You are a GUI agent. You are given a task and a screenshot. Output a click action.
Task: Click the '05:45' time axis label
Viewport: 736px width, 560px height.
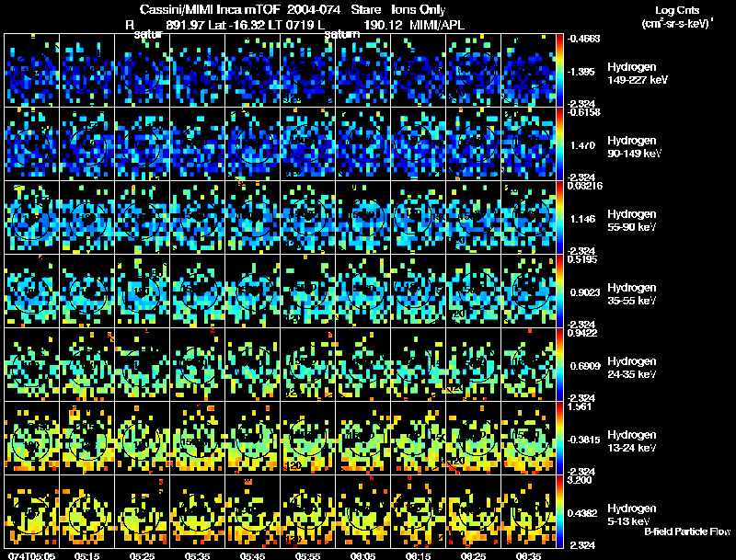(252, 556)
